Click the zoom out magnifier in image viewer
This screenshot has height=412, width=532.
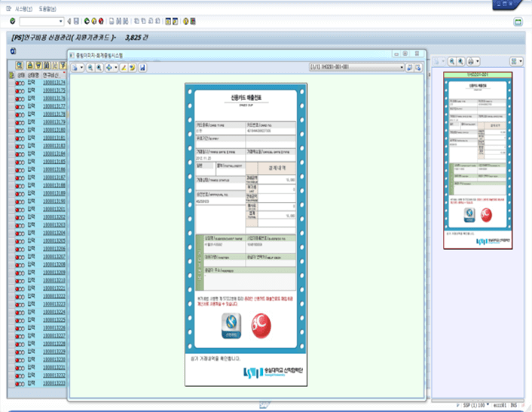pos(99,68)
